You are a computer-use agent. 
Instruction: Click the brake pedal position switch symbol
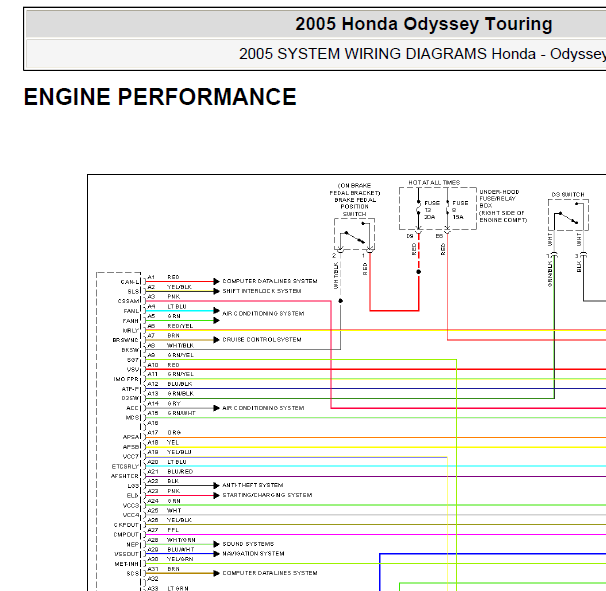354,235
